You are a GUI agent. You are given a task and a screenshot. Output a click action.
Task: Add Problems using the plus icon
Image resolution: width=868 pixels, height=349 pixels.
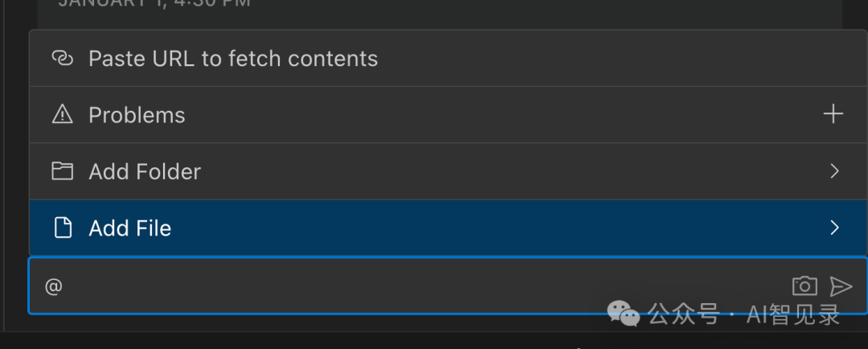click(833, 115)
